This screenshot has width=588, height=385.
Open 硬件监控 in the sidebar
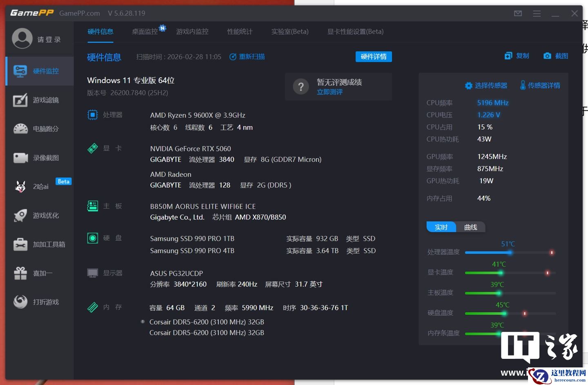coord(40,71)
